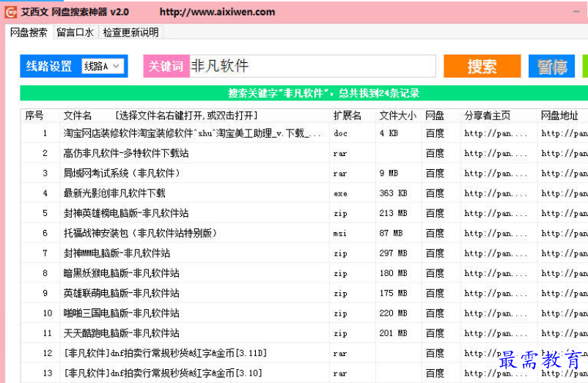Click the 百度 netdisk cell in row 10
588x383 pixels.
pos(435,313)
